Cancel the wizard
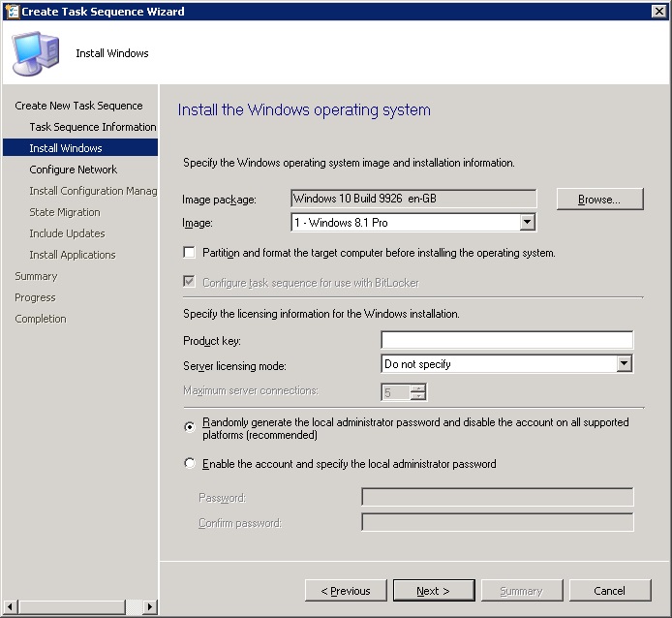The image size is (672, 618). click(609, 591)
